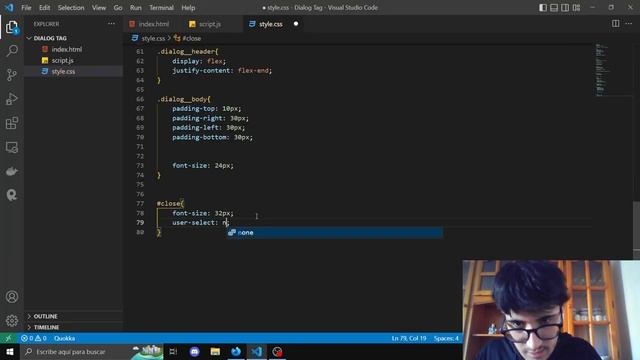The image size is (640, 360).
Task: Close unsaved style.css tab via dot
Action: (x=296, y=24)
